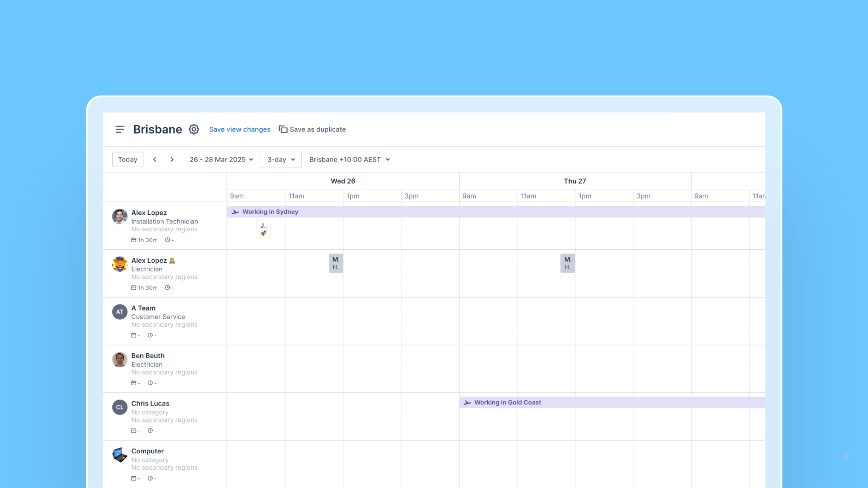
Task: Click clock icon for Alex Lopez Installation Technician
Action: point(168,240)
